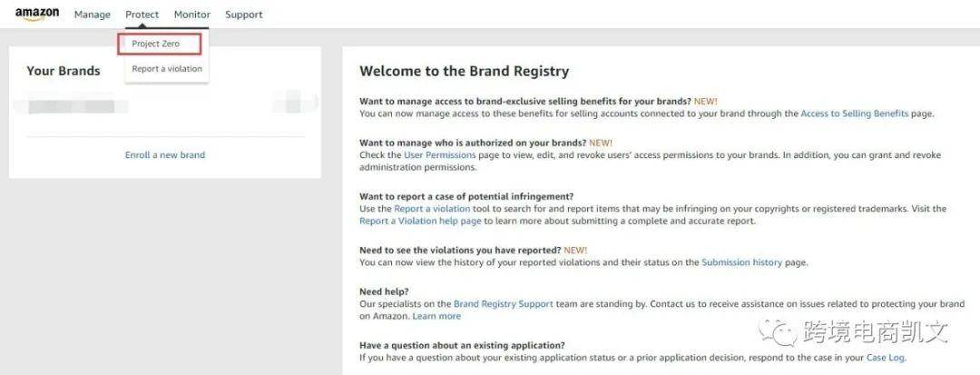
Task: Open the Monitor menu
Action: click(x=192, y=15)
